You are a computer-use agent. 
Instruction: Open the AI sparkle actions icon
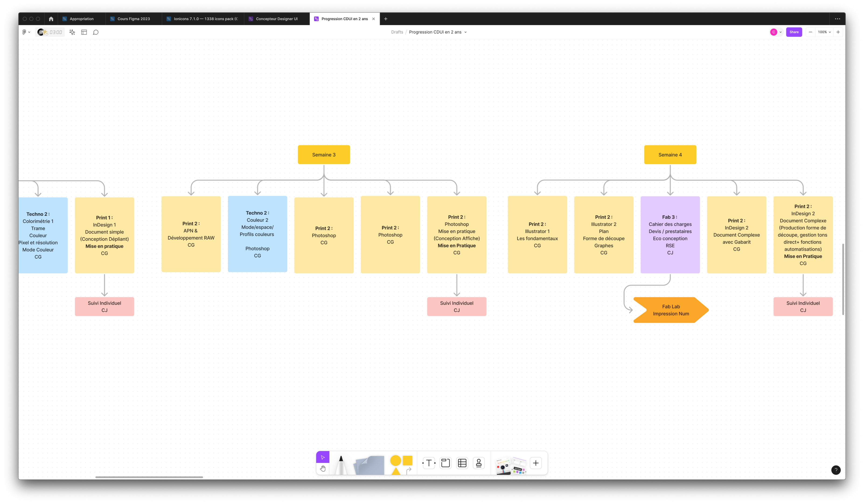click(72, 32)
